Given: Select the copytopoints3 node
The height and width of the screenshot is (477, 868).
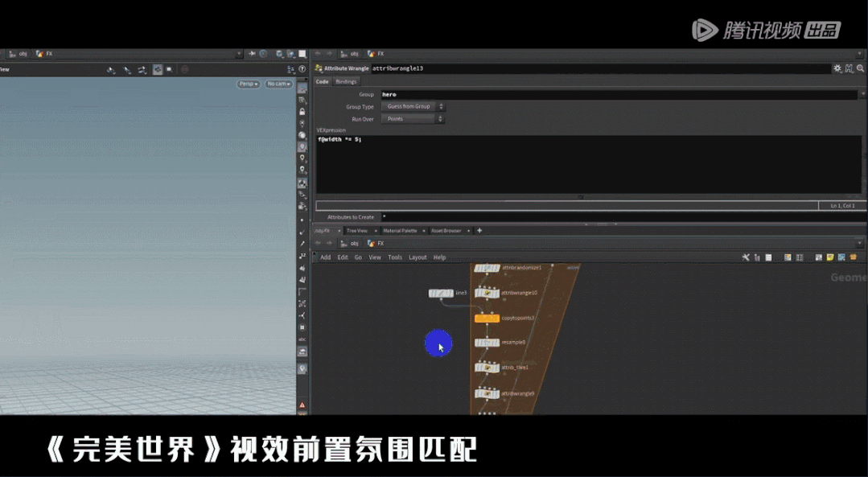Looking at the screenshot, I should click(487, 318).
